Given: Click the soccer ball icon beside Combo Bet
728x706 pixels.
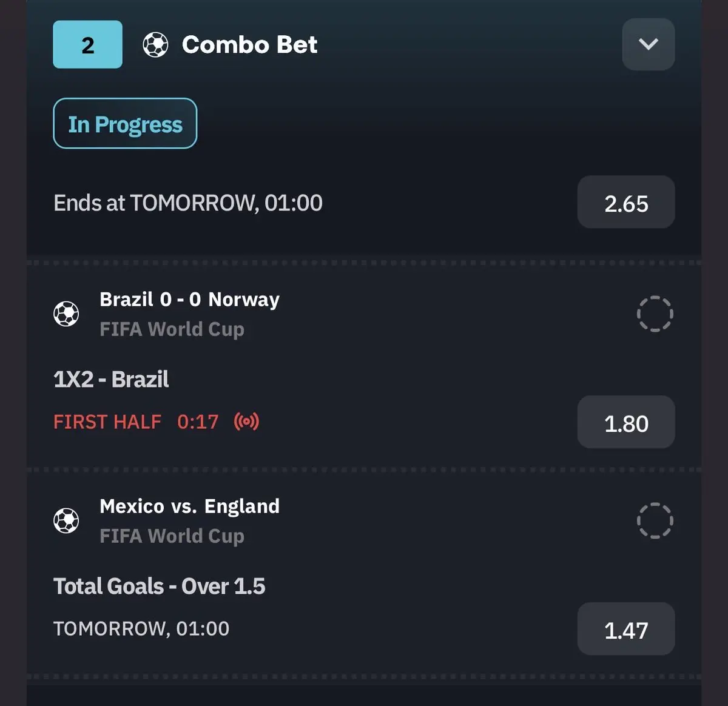Looking at the screenshot, I should tap(155, 45).
